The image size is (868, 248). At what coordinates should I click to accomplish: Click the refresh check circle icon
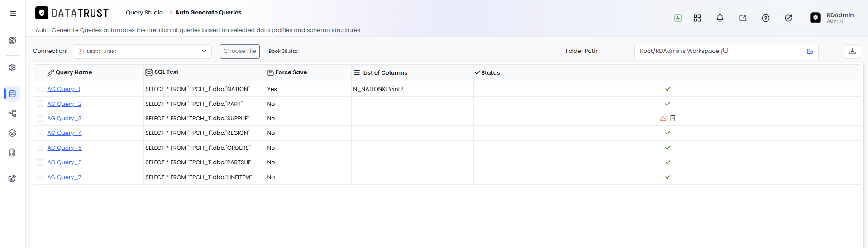point(788,18)
